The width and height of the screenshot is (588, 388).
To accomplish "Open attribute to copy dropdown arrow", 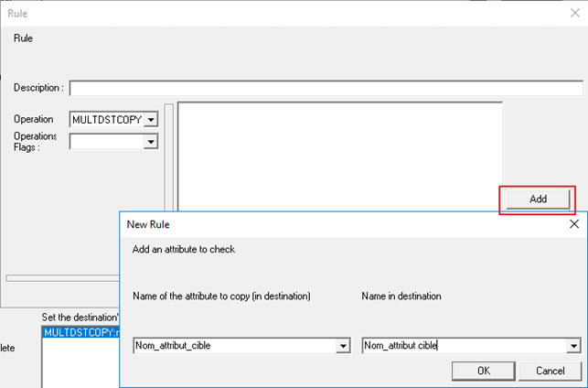I will (x=343, y=346).
